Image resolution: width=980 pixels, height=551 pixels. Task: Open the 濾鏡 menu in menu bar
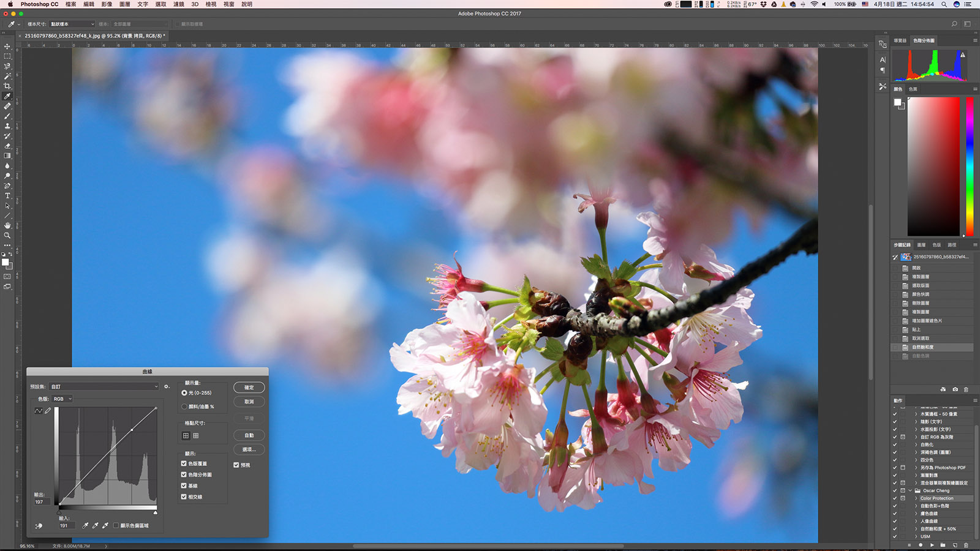click(x=178, y=4)
